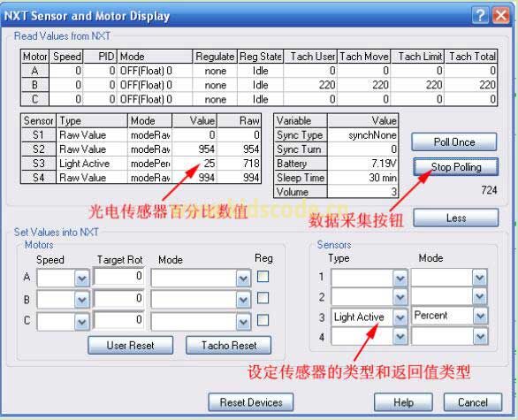Cancel the NXT Sensor dialog
Image resolution: width=518 pixels, height=420 pixels.
(472, 402)
